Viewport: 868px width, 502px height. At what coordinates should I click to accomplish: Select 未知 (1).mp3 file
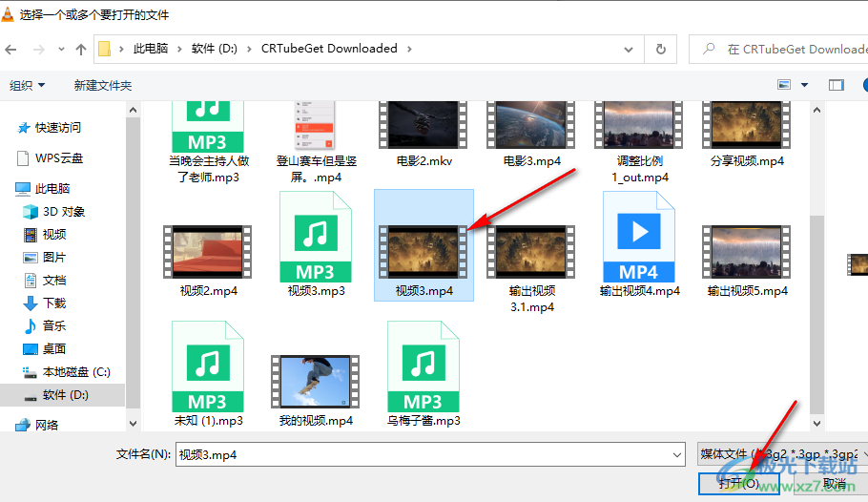[x=208, y=374]
